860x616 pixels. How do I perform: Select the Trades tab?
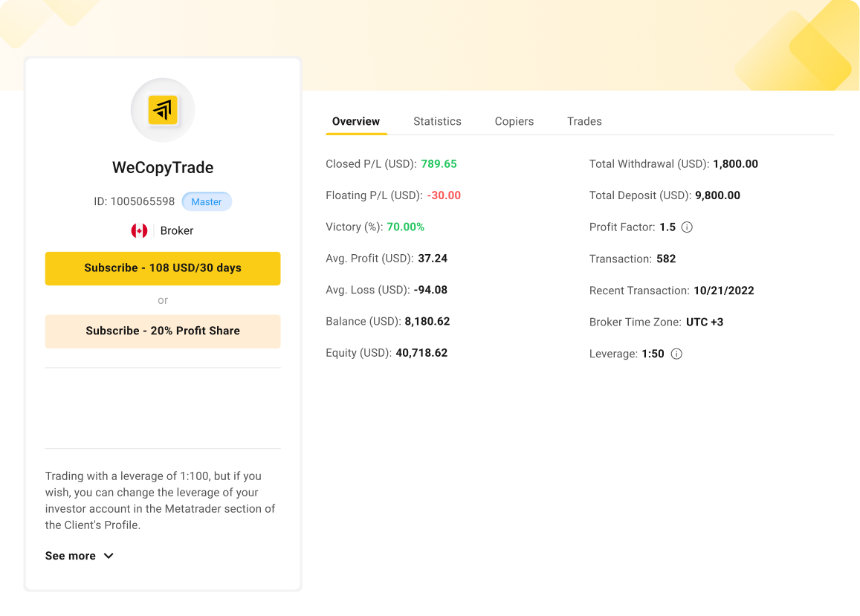click(x=584, y=121)
